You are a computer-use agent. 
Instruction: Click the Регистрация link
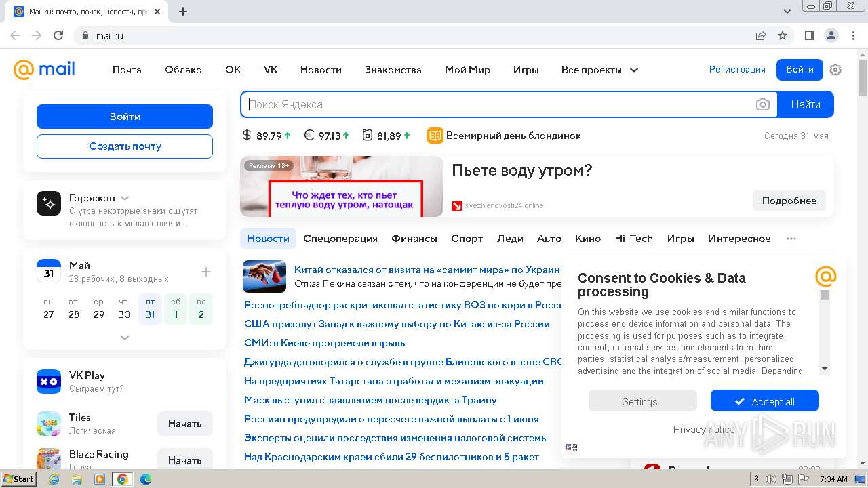tap(737, 70)
